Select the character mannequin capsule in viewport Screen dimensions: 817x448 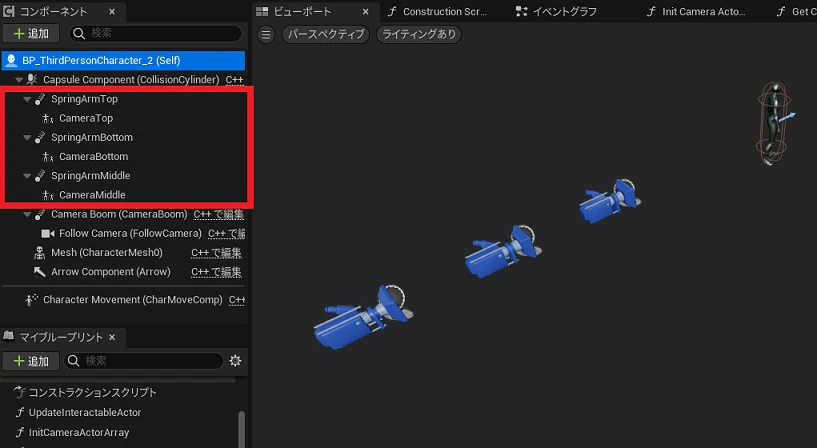(774, 124)
